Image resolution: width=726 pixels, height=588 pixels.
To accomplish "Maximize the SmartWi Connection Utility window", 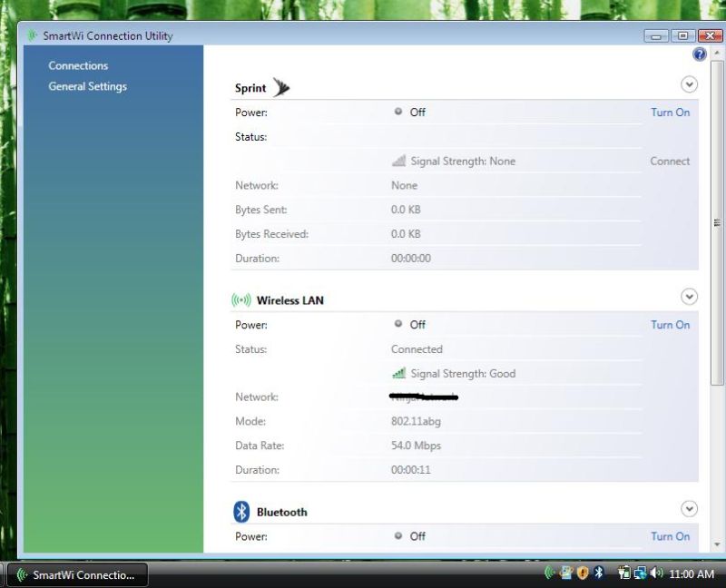I will pyautogui.click(x=682, y=35).
